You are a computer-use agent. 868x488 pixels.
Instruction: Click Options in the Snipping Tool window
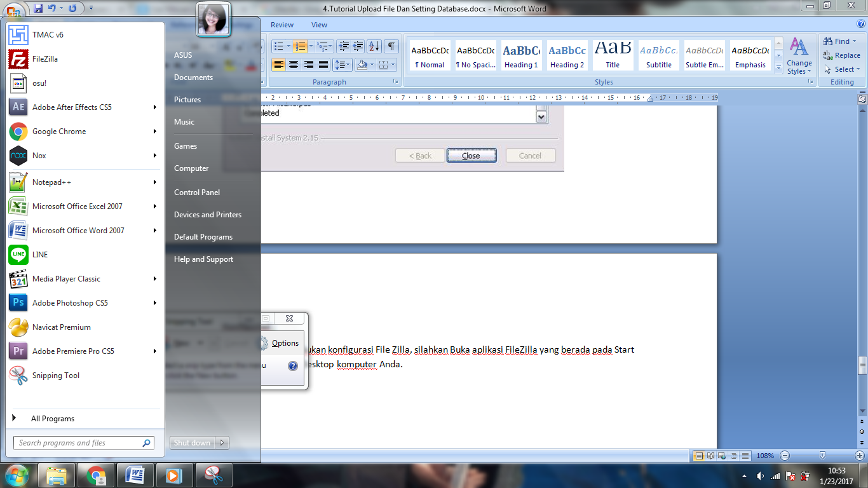pyautogui.click(x=279, y=343)
